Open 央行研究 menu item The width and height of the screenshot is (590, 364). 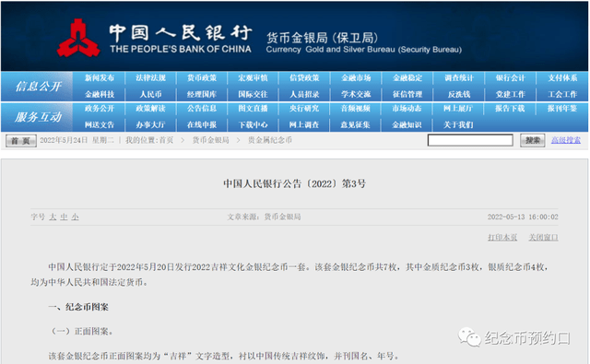(304, 109)
